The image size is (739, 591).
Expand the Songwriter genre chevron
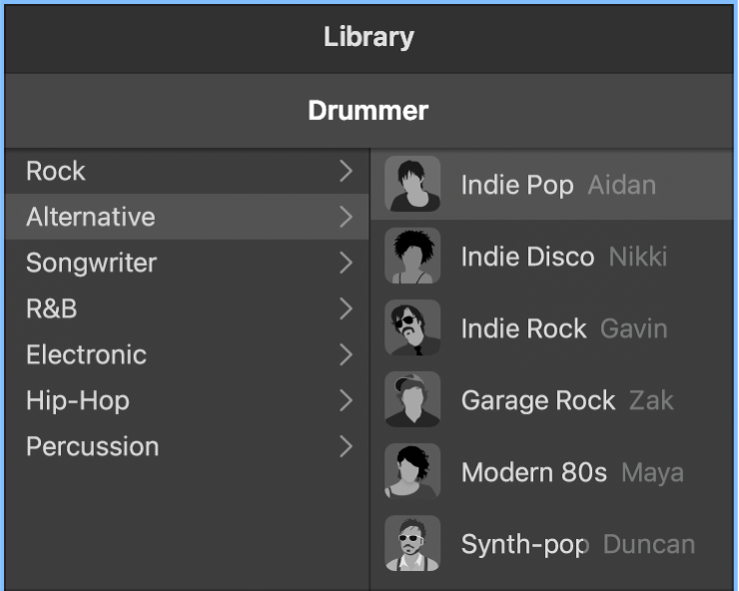[x=346, y=263]
